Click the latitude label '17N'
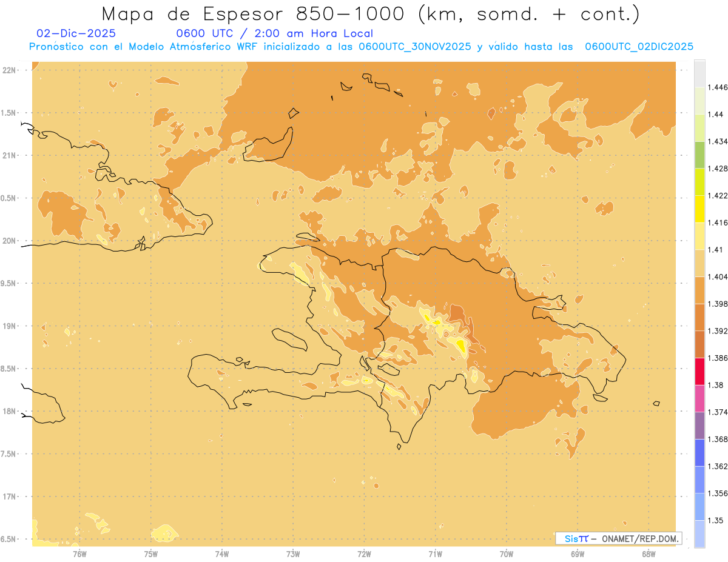728x562 pixels. point(9,497)
